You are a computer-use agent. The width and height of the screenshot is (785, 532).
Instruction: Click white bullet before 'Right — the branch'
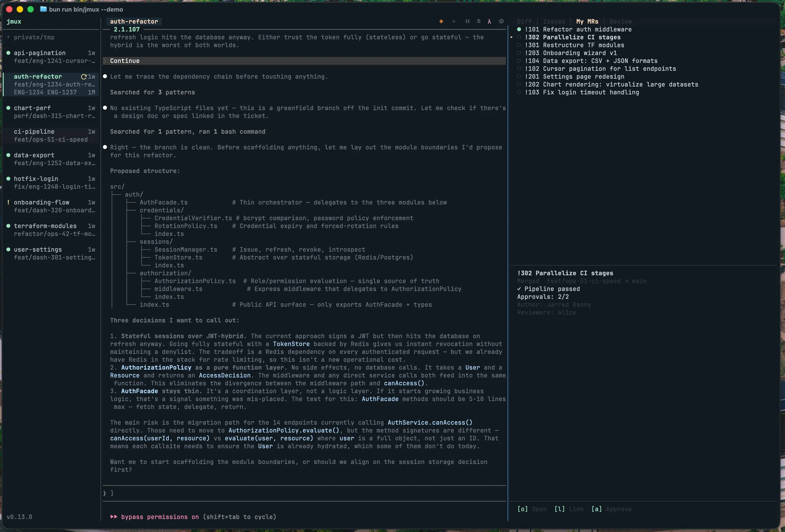105,147
